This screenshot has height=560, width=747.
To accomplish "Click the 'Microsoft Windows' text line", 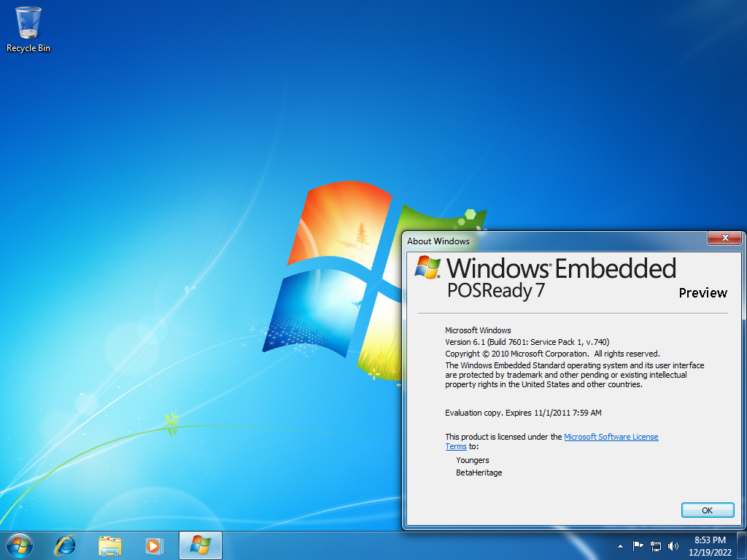I will [x=478, y=330].
